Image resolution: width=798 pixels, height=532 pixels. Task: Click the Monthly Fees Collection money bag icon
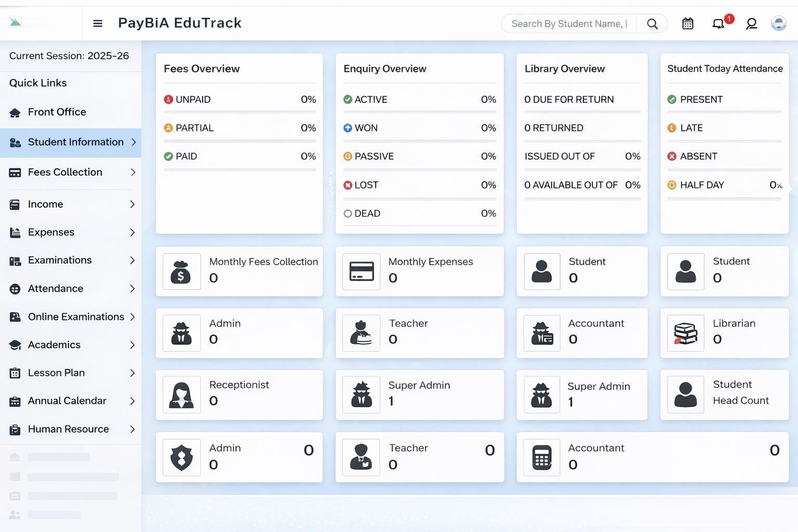[x=181, y=271]
